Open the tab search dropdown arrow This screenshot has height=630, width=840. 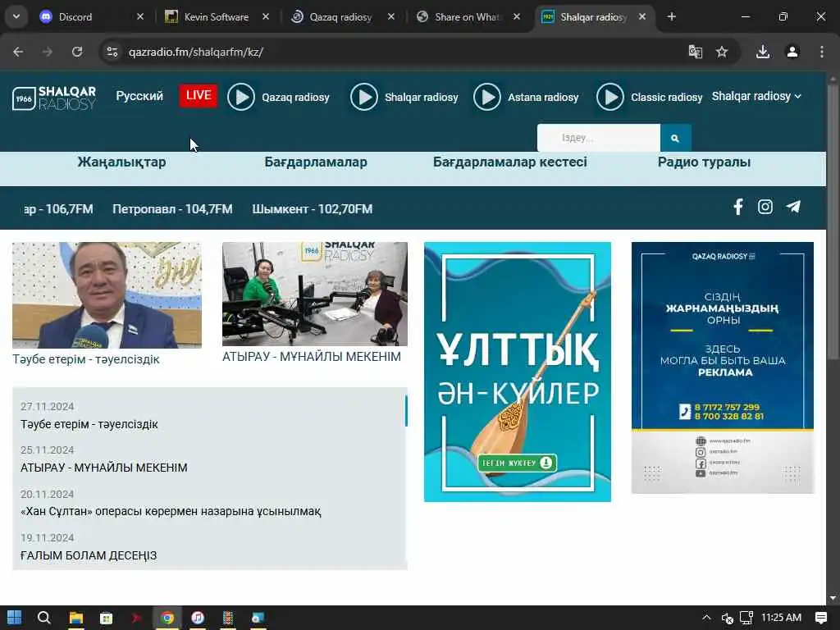16,17
